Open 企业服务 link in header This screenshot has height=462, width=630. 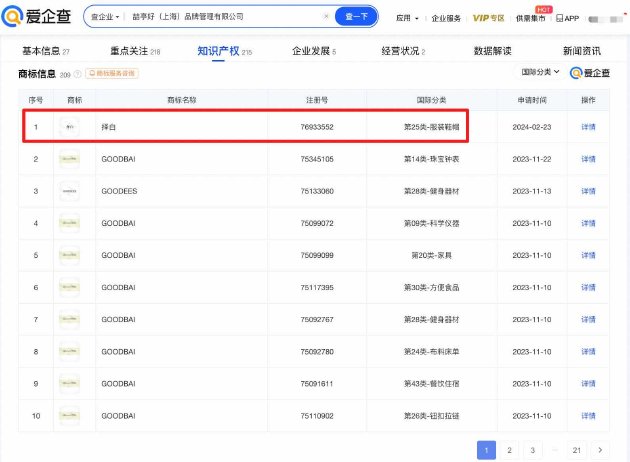coord(446,18)
